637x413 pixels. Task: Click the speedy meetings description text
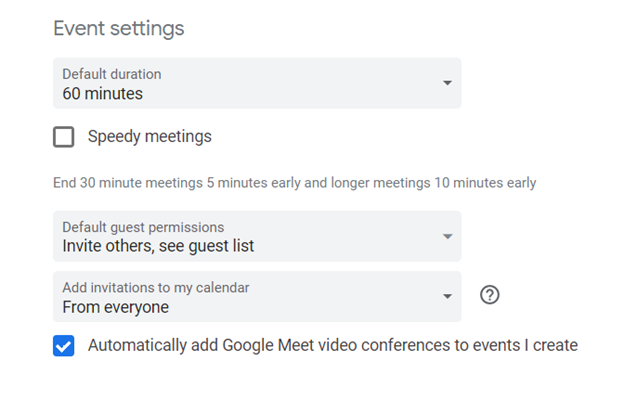(x=295, y=183)
